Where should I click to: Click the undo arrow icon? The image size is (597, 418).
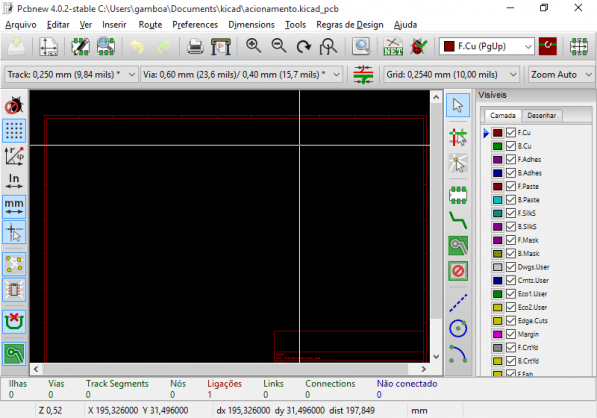[x=137, y=46]
